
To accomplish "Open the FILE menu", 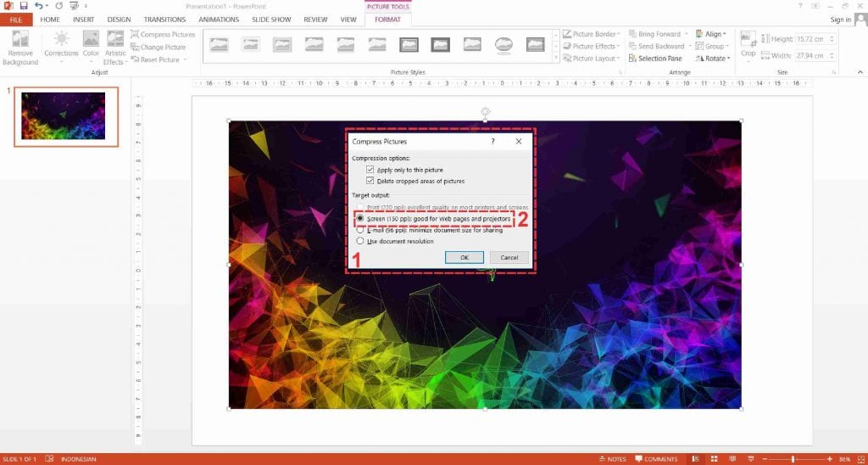I will tap(16, 20).
